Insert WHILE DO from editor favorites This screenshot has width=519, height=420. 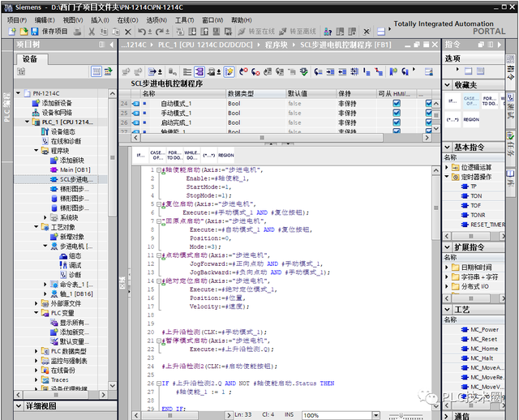click(191, 155)
